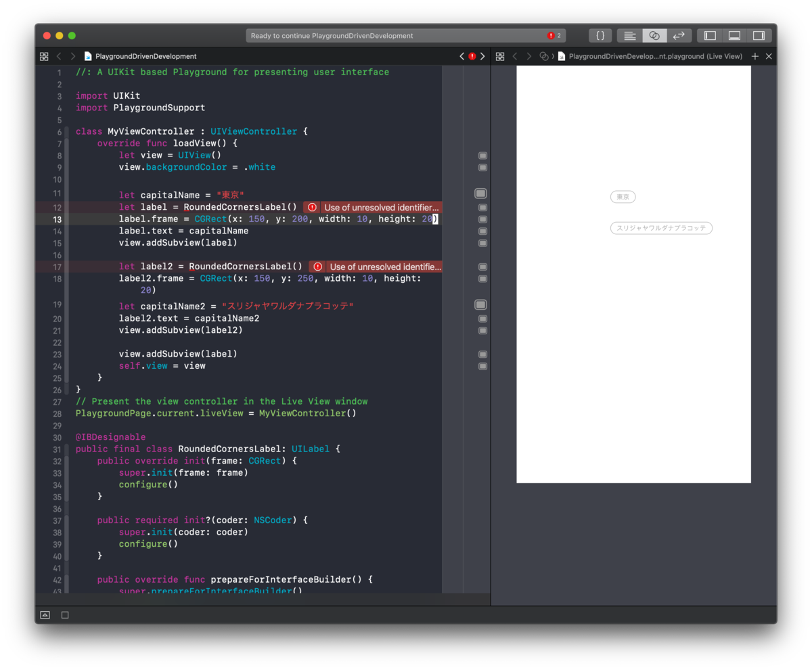Screen dimensions: 812x670
Task: Fold the loadView function at line 7
Action: point(66,143)
